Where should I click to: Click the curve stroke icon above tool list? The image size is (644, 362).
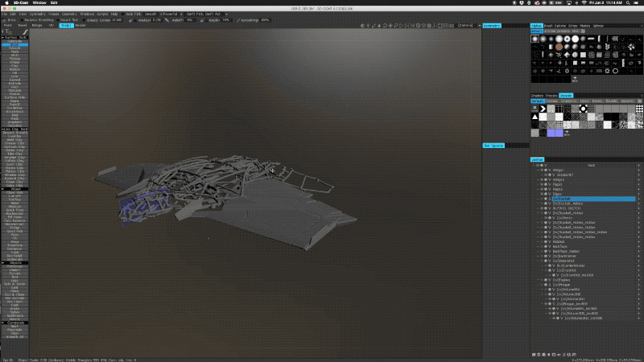(25, 31)
